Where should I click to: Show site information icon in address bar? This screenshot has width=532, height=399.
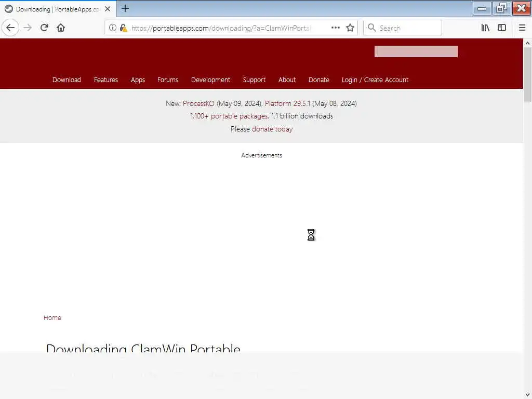click(113, 28)
